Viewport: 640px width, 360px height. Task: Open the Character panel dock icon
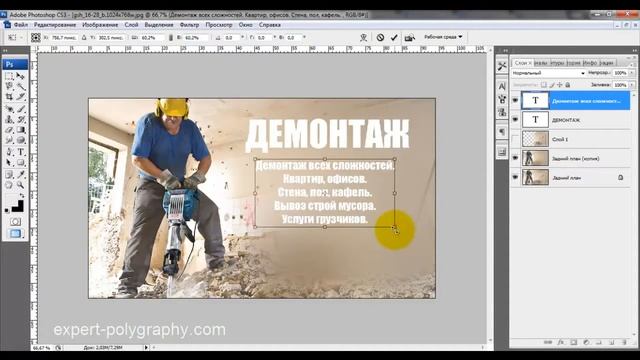click(x=502, y=86)
